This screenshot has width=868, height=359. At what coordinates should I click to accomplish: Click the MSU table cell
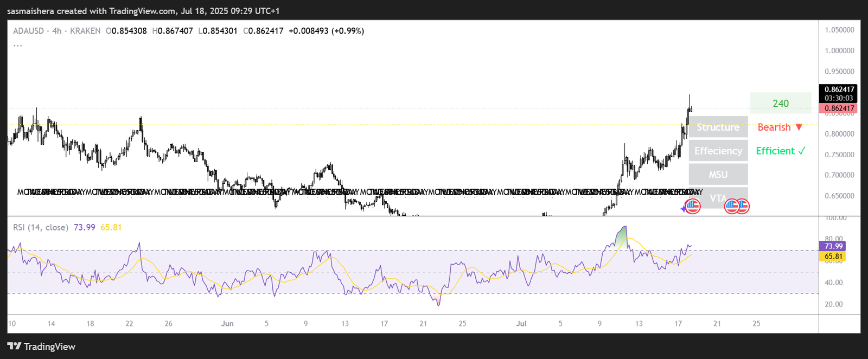[718, 175]
